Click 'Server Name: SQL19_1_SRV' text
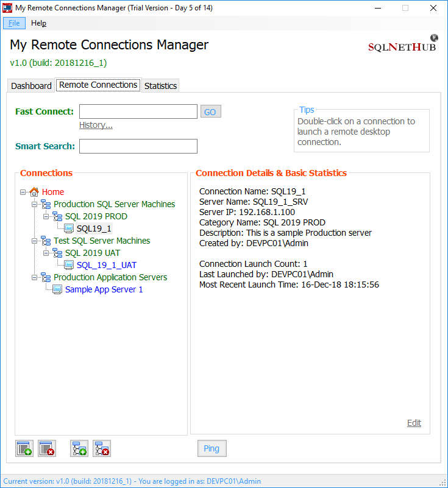Viewport: 448px width, 488px height. (254, 202)
